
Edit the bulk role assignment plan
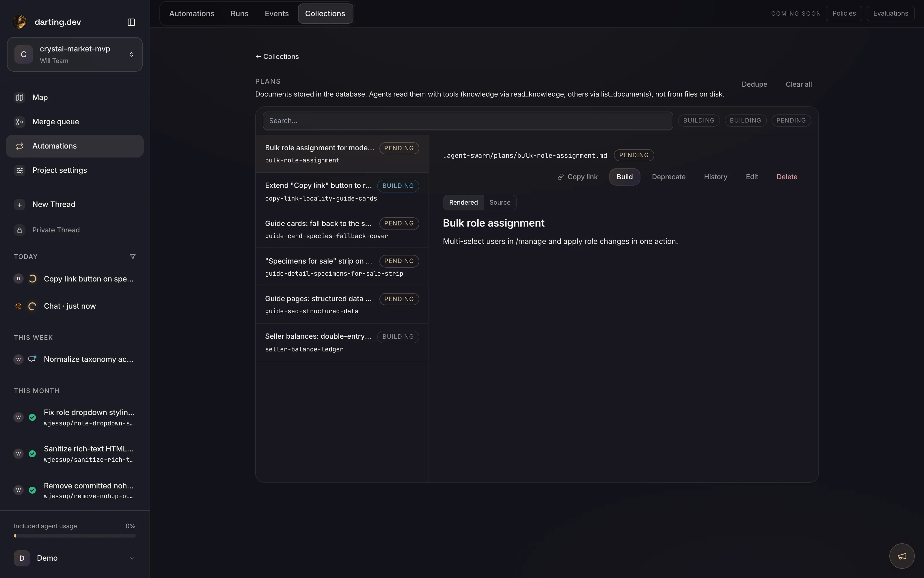point(752,177)
